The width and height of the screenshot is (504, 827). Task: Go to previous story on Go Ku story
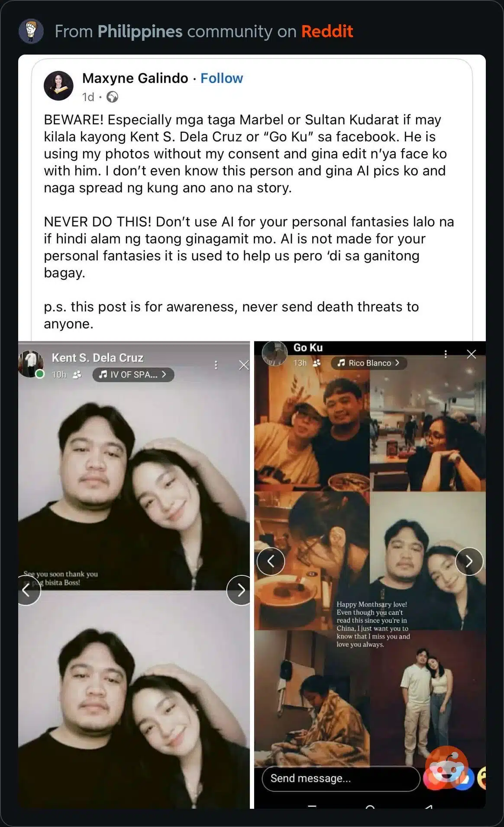click(x=271, y=561)
